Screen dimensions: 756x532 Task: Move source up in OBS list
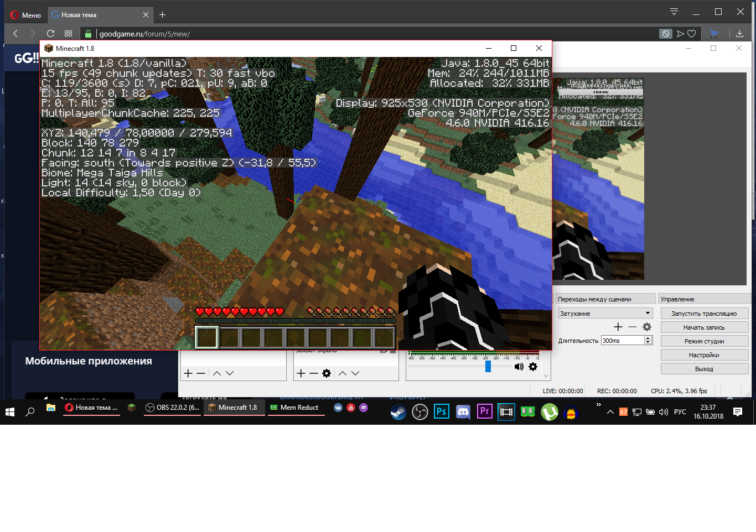click(343, 373)
